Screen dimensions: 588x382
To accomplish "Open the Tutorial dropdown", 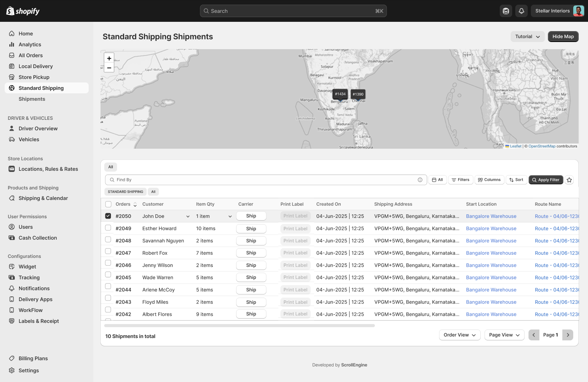I will [x=527, y=37].
